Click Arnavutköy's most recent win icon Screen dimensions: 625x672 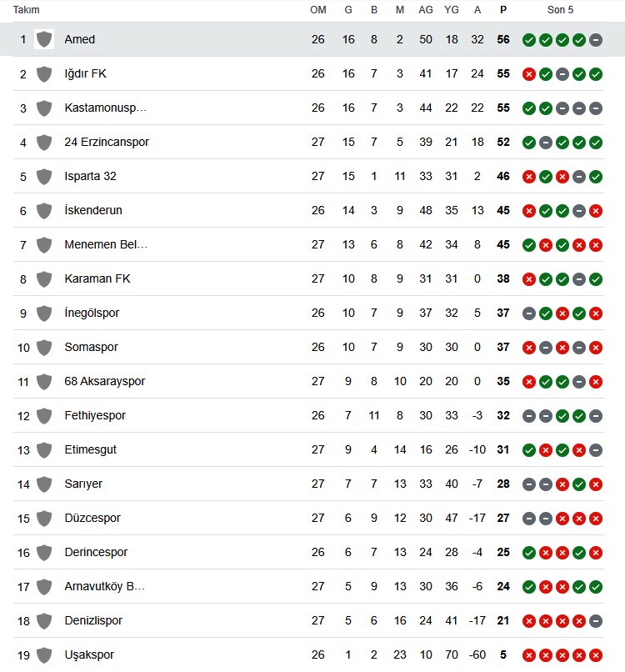[596, 587]
